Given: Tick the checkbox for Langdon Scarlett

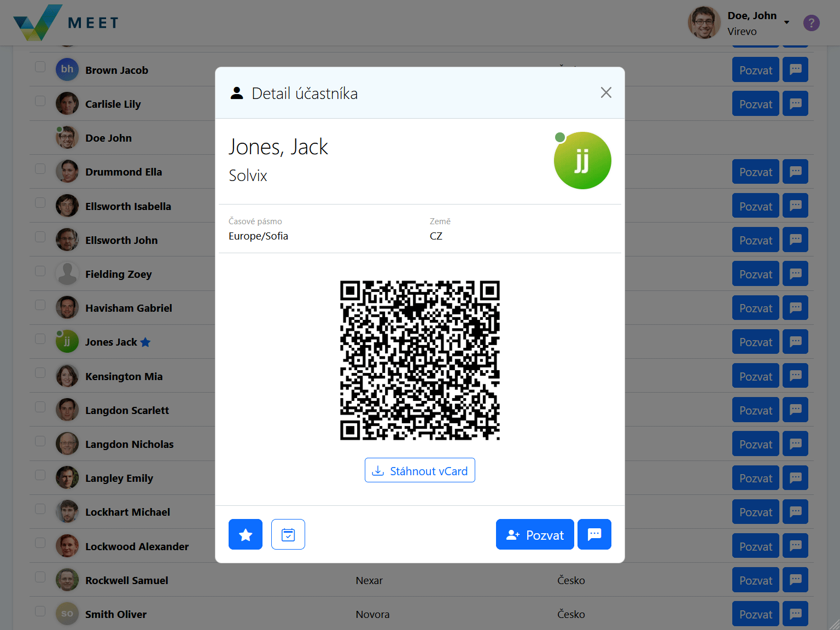Looking at the screenshot, I should 40,407.
